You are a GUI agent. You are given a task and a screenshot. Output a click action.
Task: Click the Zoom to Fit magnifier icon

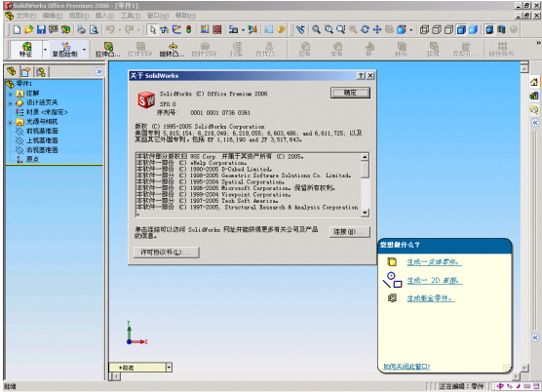(316, 29)
